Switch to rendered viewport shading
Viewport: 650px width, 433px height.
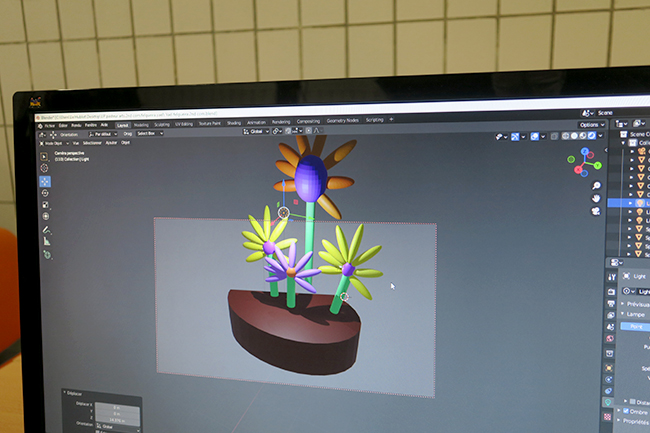tap(592, 135)
